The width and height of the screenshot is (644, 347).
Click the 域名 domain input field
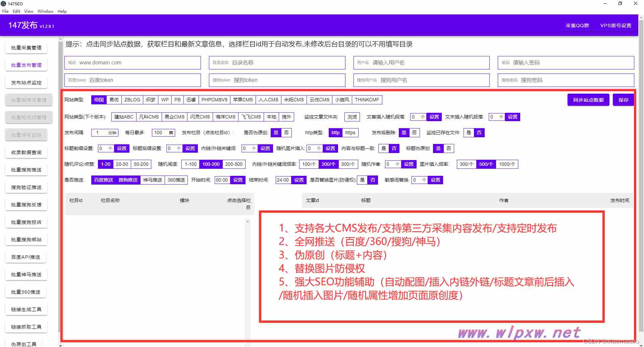[132, 63]
